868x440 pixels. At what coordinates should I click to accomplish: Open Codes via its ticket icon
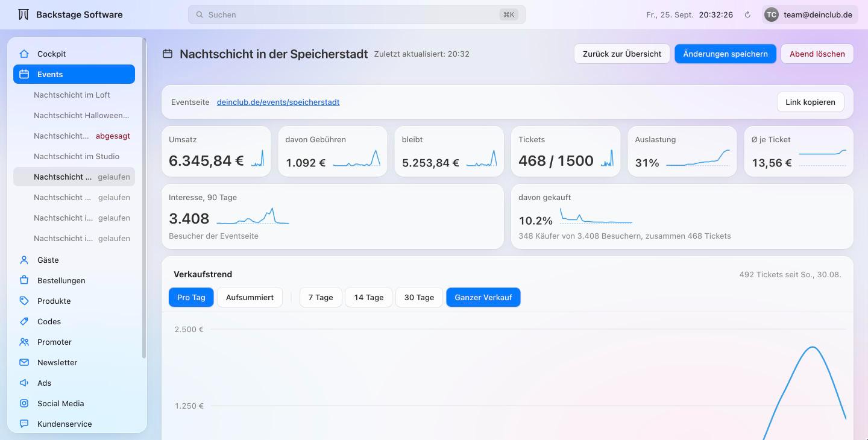(x=24, y=321)
